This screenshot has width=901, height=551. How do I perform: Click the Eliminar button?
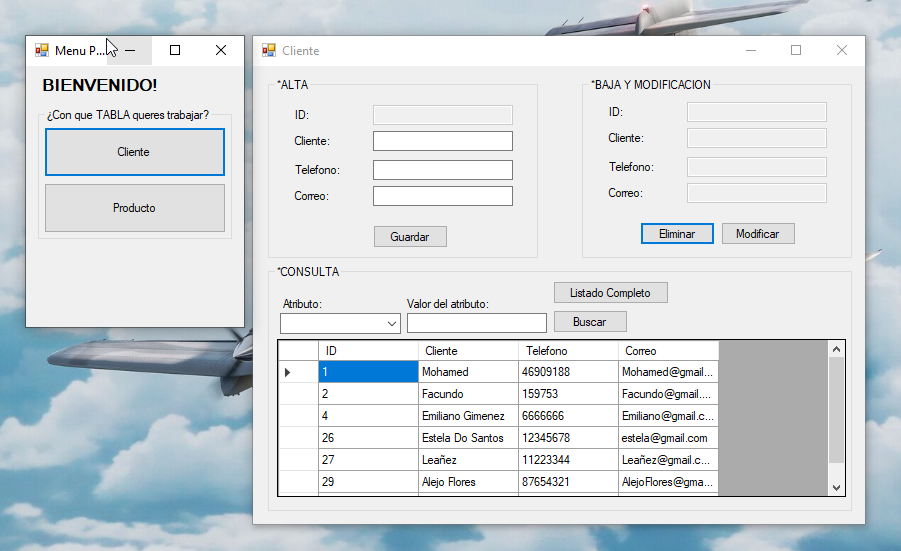[677, 233]
